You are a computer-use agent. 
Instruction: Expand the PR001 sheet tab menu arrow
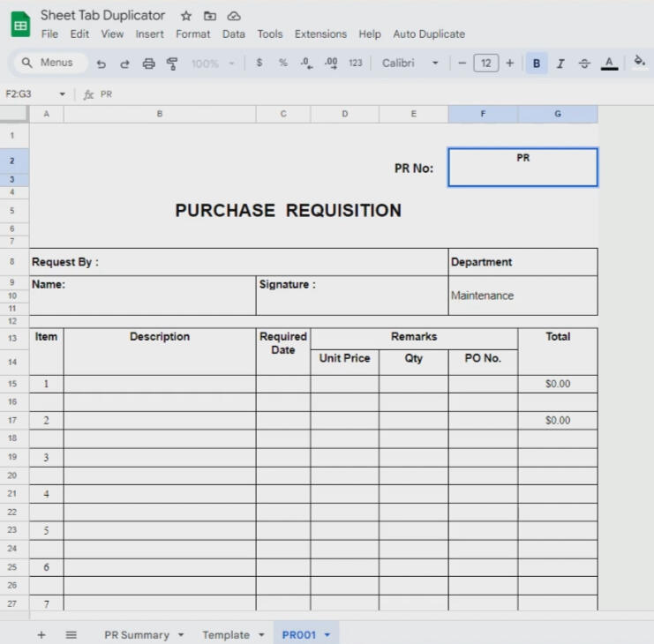point(327,635)
